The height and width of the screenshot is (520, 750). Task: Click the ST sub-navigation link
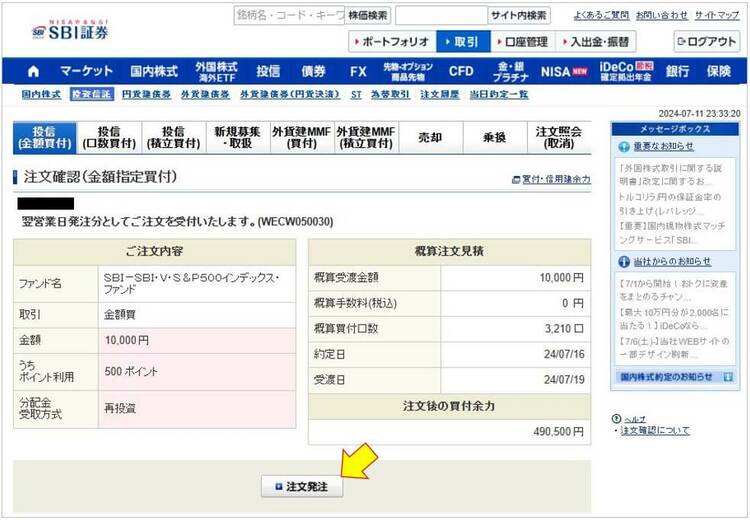pyautogui.click(x=356, y=94)
